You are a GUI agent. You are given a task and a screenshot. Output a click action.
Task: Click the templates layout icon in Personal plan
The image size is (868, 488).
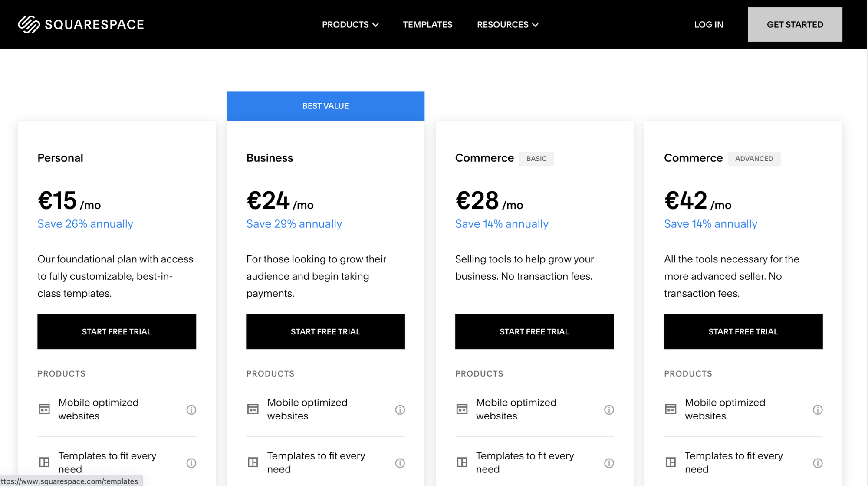(x=44, y=462)
